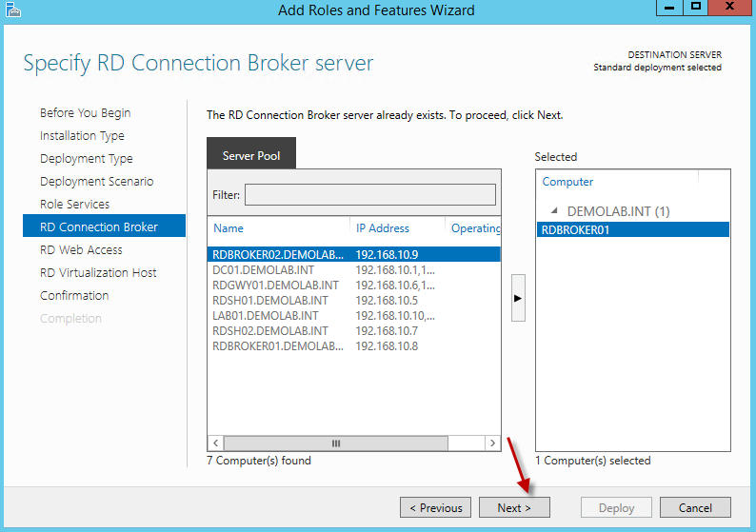The height and width of the screenshot is (532, 756).
Task: Click the horizontal scrollbar right arrow
Action: click(492, 443)
